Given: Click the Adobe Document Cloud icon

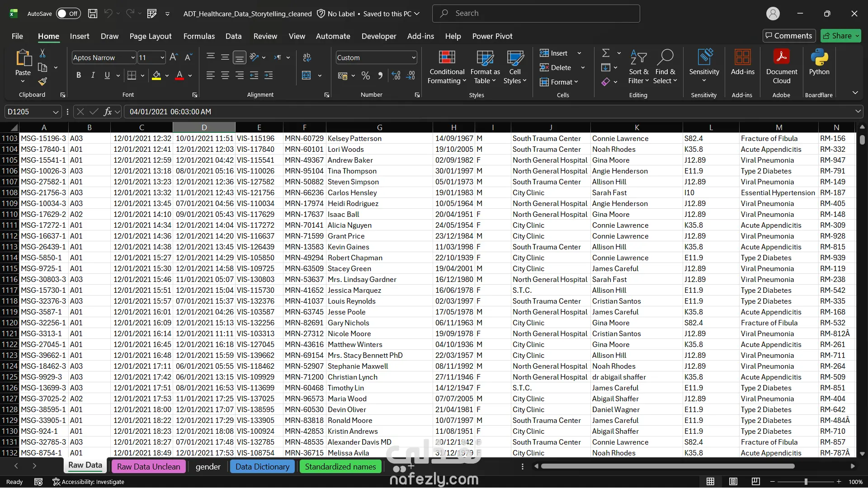Looking at the screenshot, I should point(782,66).
